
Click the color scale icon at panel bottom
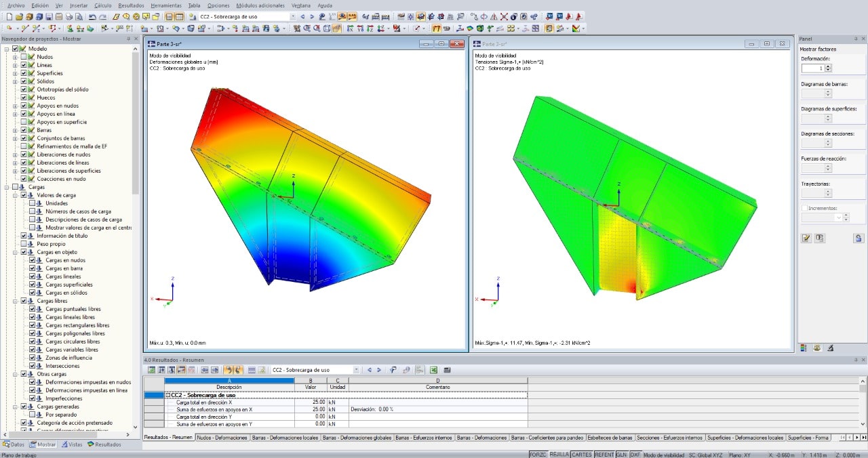point(804,348)
